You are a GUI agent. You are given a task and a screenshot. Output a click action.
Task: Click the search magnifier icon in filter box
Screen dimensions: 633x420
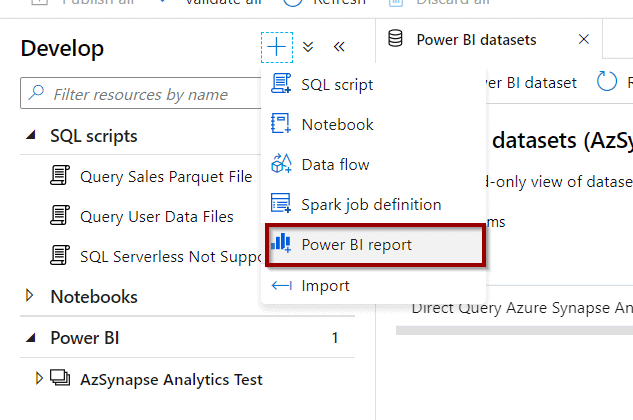[36, 93]
